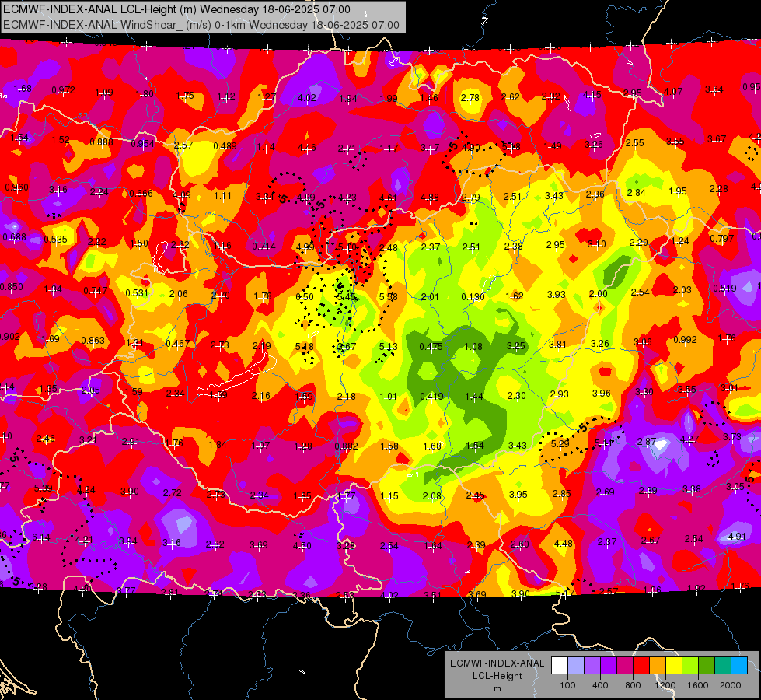
Task: Click the wind shear value 3.95
Action: click(518, 494)
